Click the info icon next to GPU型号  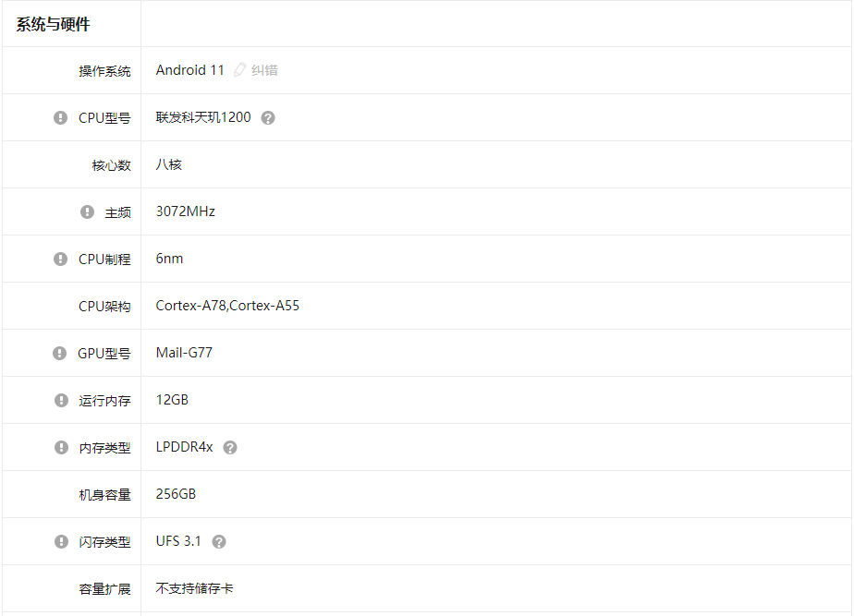click(x=59, y=353)
